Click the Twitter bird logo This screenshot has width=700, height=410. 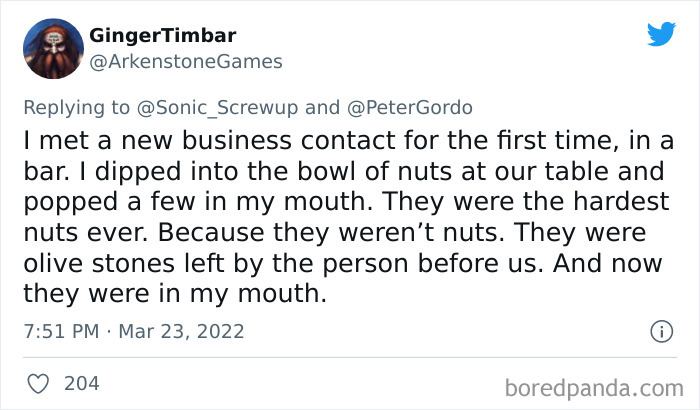(x=661, y=34)
